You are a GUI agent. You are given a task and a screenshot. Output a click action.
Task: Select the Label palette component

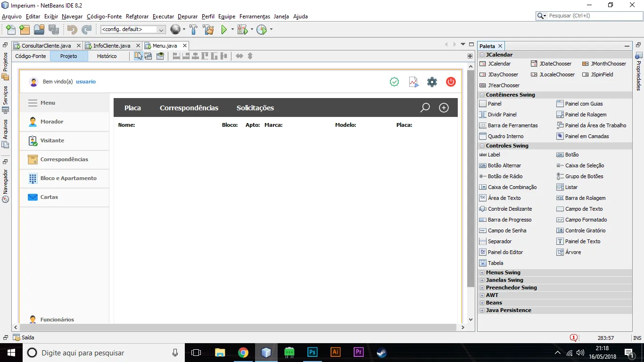[x=490, y=155]
